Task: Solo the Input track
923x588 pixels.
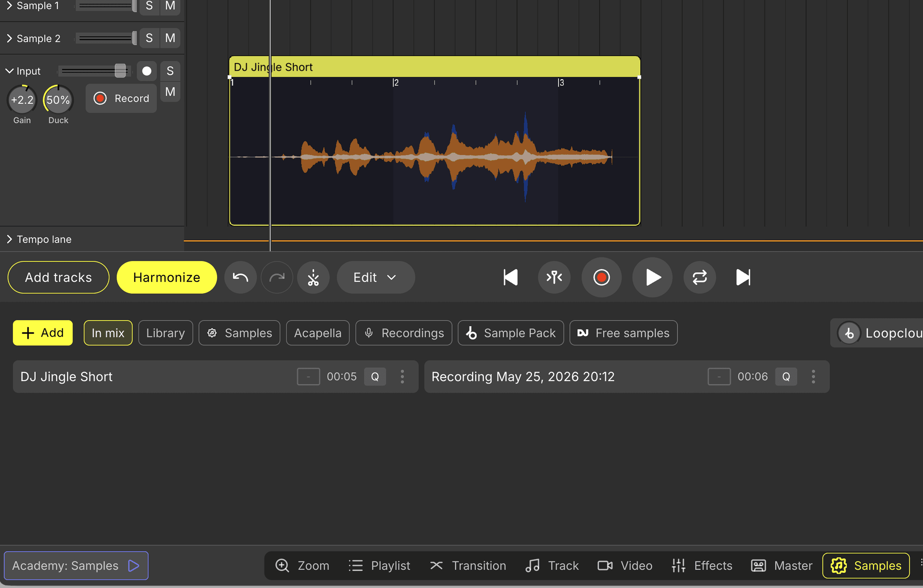Action: tap(170, 71)
